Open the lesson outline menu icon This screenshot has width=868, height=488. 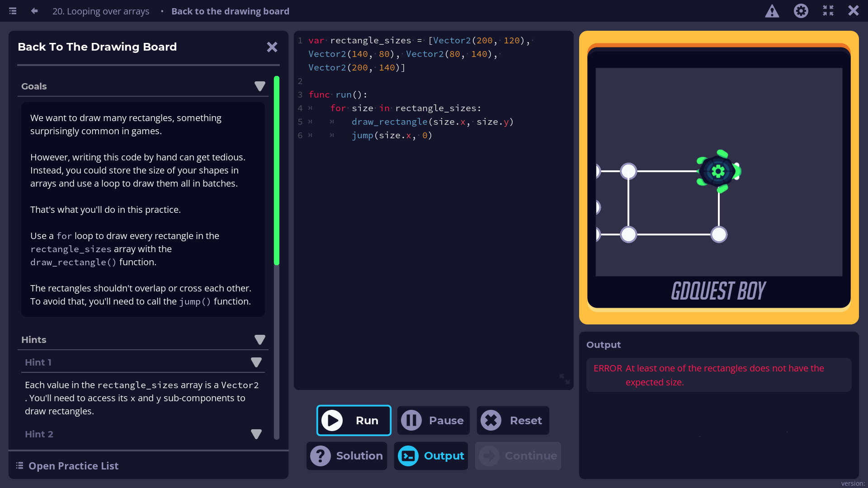click(13, 11)
